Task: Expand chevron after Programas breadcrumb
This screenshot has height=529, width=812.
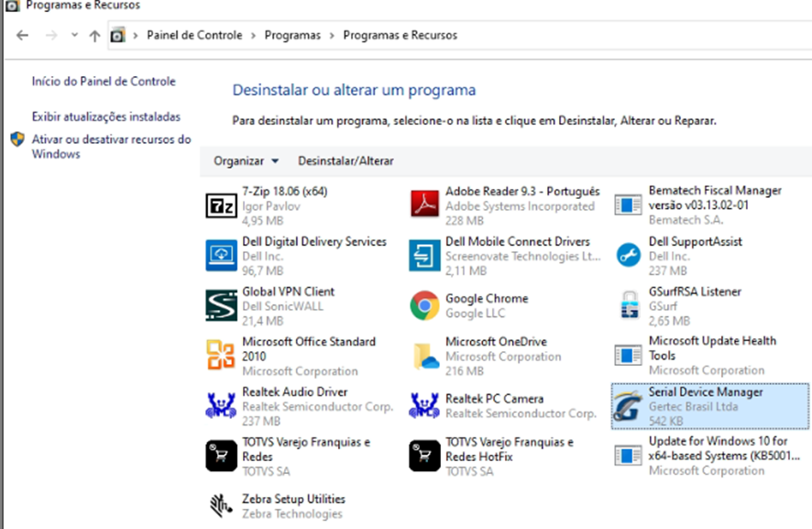Action: click(x=332, y=36)
